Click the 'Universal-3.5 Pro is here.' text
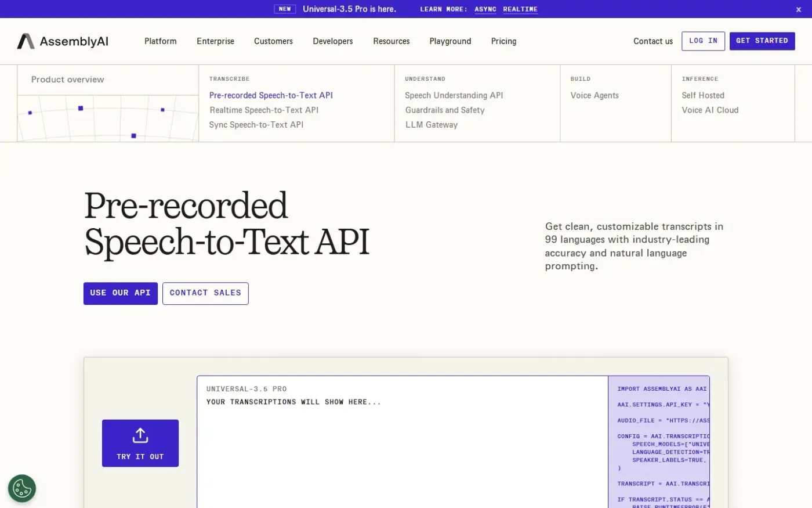The image size is (812, 508). pos(349,9)
